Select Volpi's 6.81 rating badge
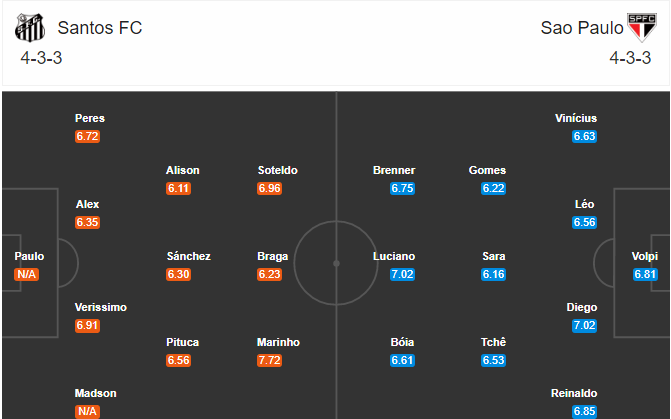Viewport: 671px width, 419px height. tap(645, 274)
